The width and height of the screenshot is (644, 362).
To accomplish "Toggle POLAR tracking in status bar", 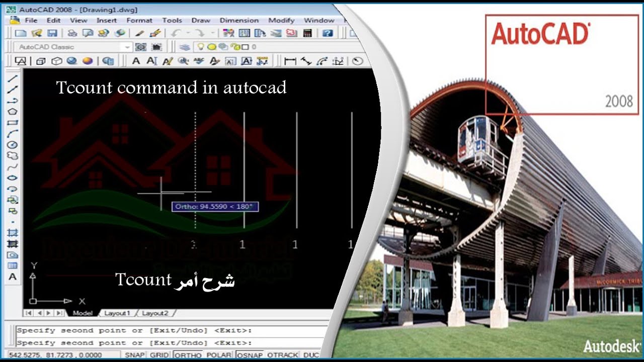I will [x=219, y=355].
